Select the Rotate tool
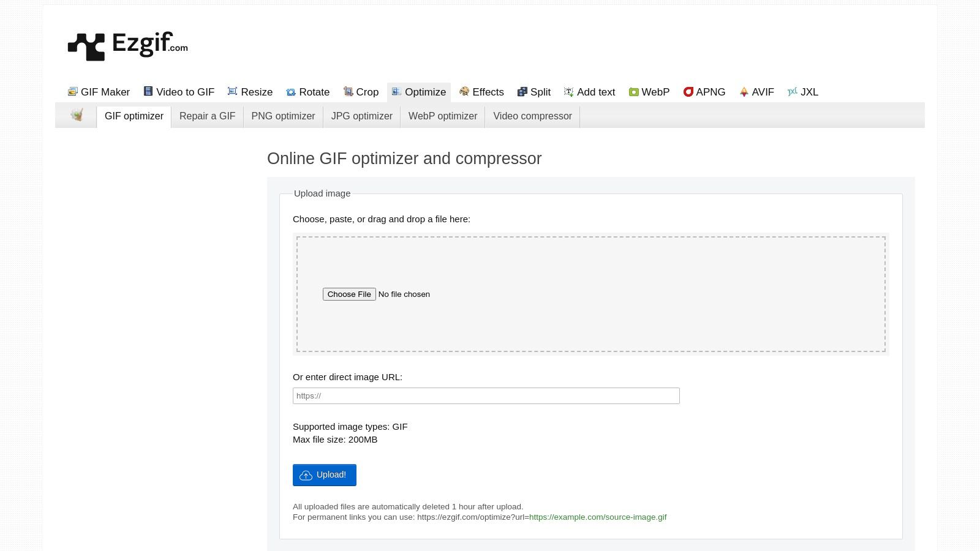980x551 pixels. click(x=307, y=92)
